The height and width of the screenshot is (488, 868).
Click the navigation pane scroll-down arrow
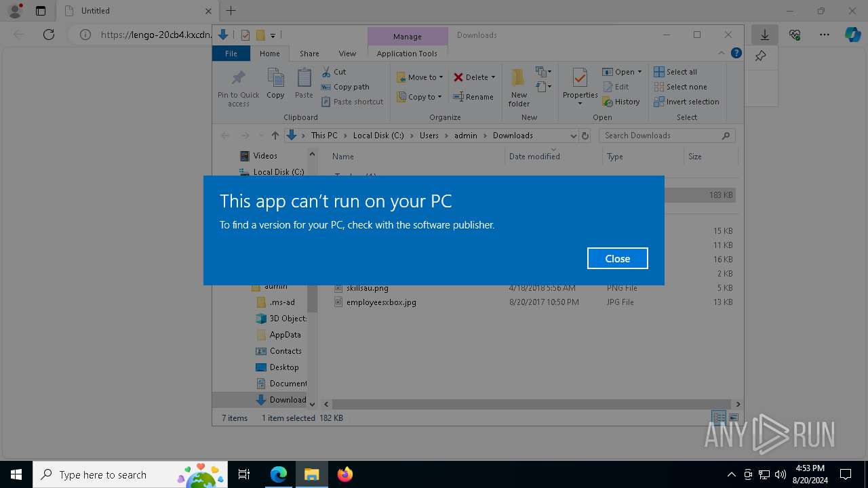pos(312,404)
